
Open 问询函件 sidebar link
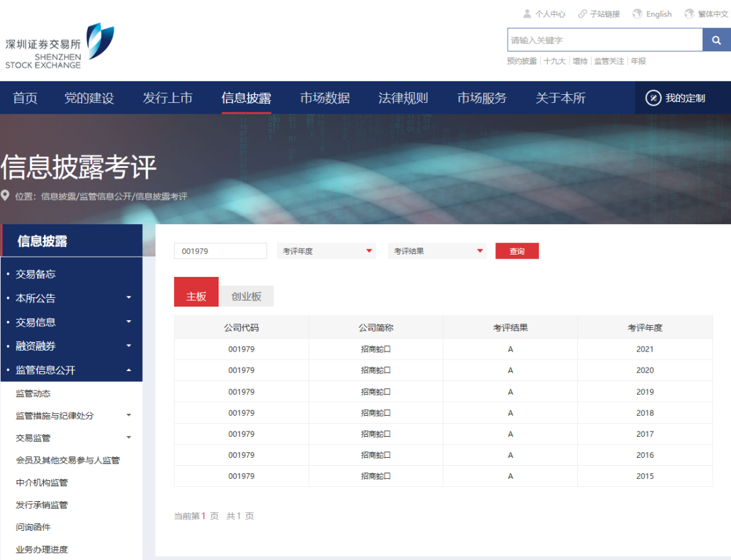[33, 527]
